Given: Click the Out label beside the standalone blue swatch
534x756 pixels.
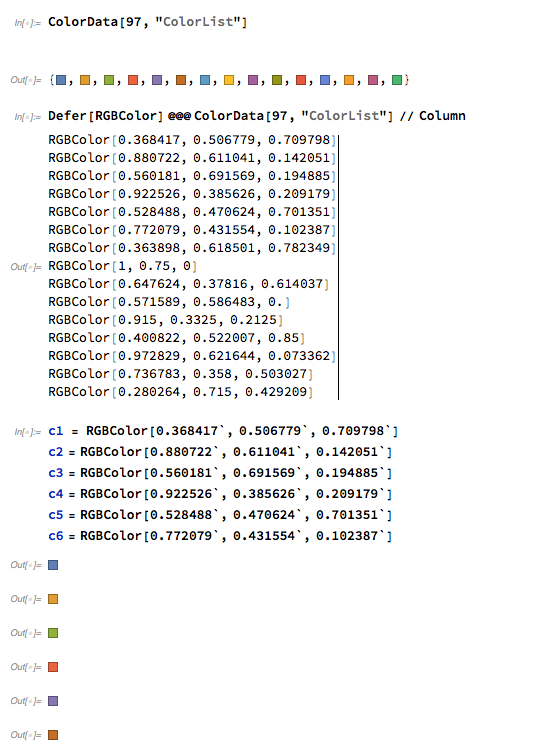Looking at the screenshot, I should pyautogui.click(x=26, y=565).
